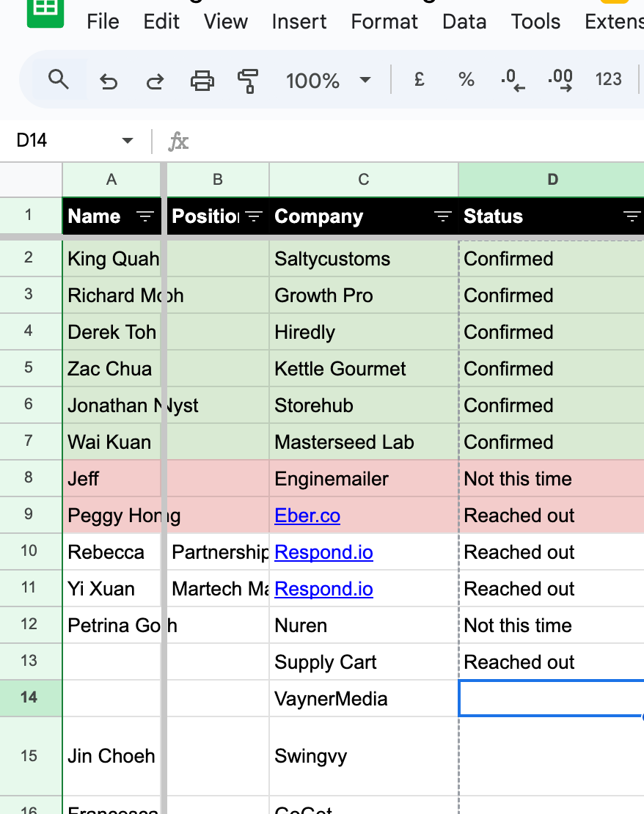The width and height of the screenshot is (644, 814).
Task: Click the Google Sheets home logo
Action: coord(45,13)
